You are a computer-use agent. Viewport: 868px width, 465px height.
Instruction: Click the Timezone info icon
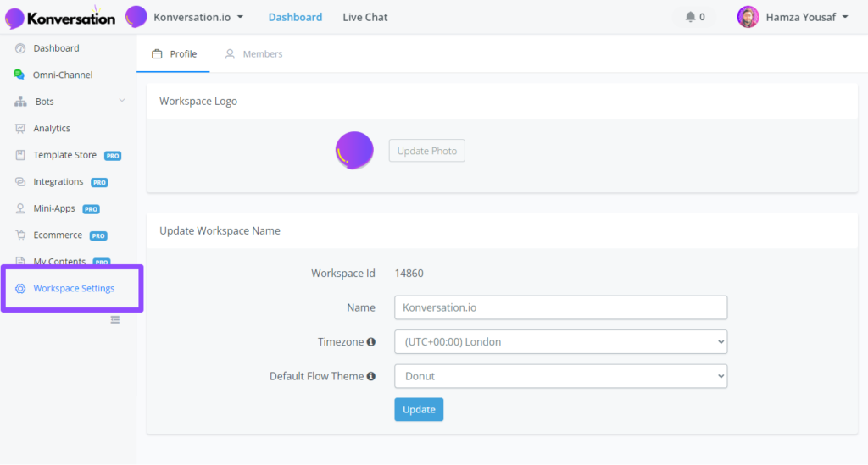pyautogui.click(x=371, y=342)
